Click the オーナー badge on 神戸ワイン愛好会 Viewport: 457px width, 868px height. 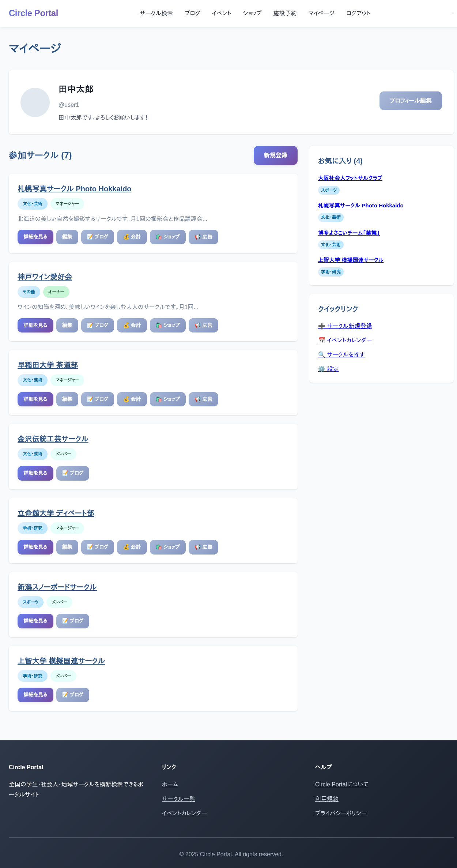click(56, 292)
